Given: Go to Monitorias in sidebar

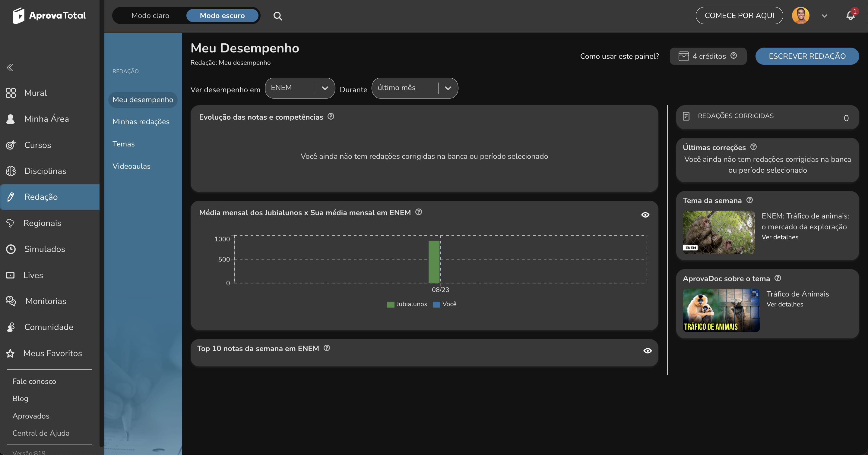Looking at the screenshot, I should point(46,301).
